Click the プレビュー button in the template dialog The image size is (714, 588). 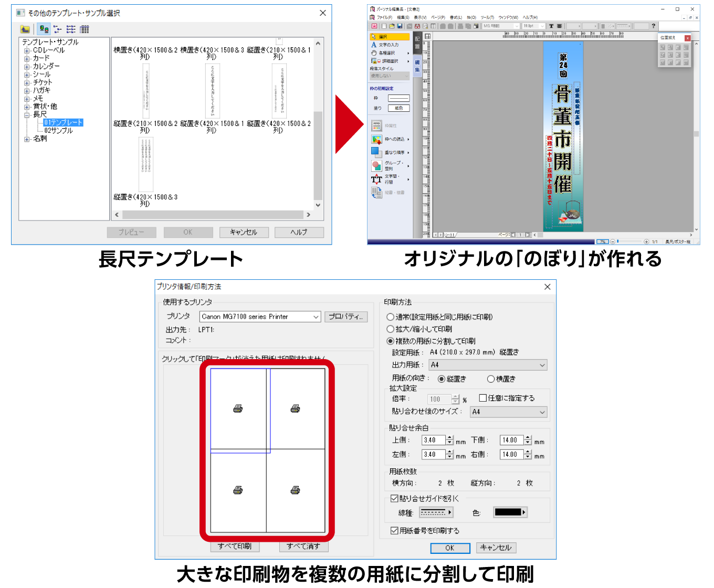(131, 232)
